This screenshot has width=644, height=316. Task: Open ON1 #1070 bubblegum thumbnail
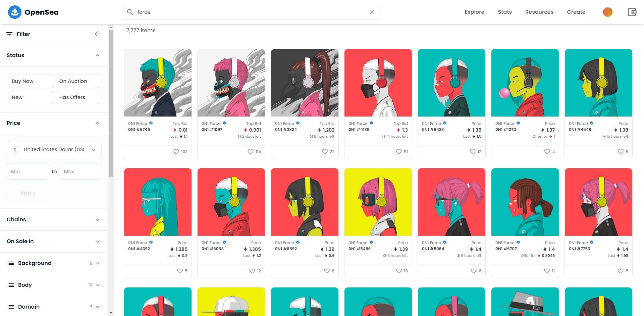point(525,83)
